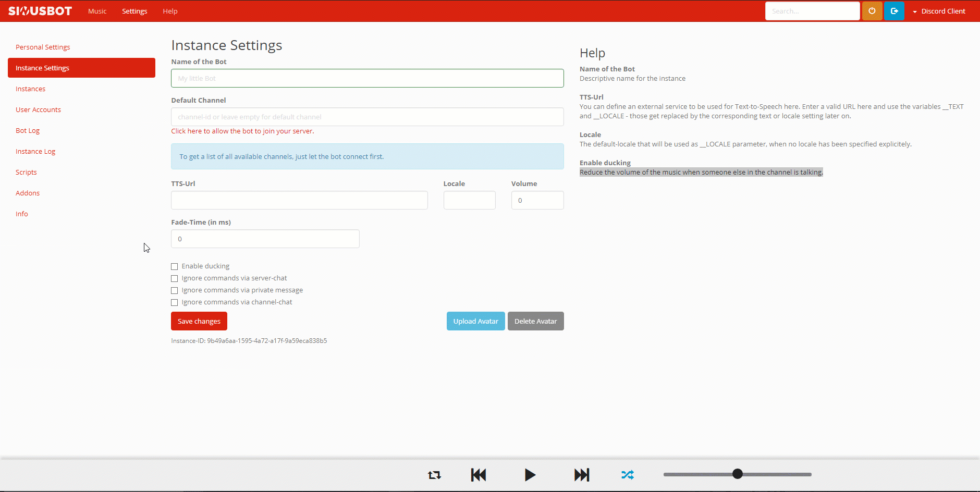
Task: Check Ignore commands via channel-chat
Action: pyautogui.click(x=175, y=302)
